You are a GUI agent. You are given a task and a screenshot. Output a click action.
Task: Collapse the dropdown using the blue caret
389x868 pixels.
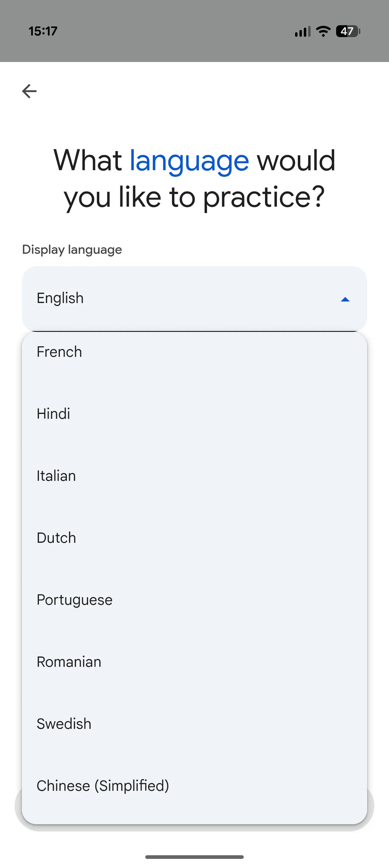coord(345,299)
